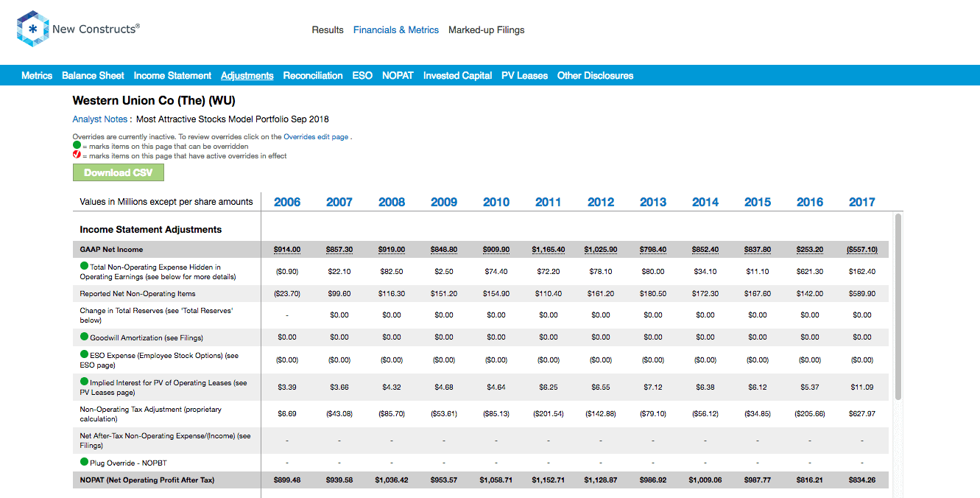Screen dimensions: 980x498
Task: Click NOPAT value $834.26
Action: pos(862,480)
